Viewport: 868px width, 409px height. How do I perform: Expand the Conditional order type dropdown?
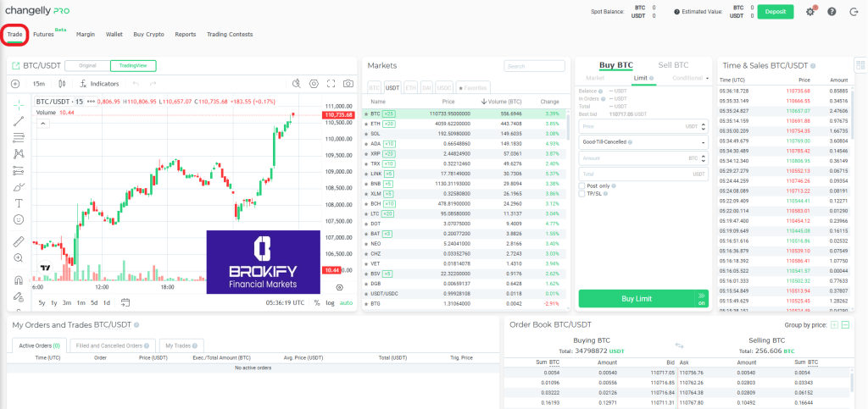point(690,78)
